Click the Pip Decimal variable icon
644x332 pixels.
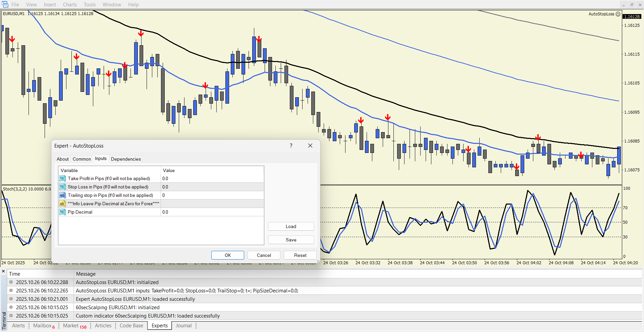pos(62,212)
